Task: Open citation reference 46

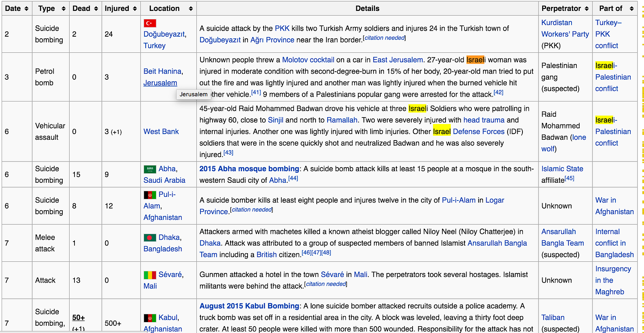Action: click(x=306, y=252)
